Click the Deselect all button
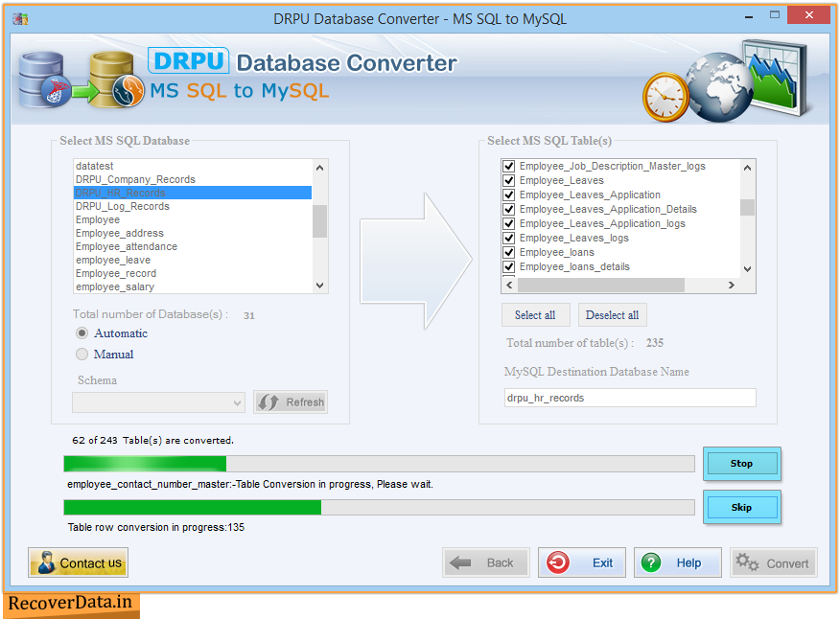 613,315
